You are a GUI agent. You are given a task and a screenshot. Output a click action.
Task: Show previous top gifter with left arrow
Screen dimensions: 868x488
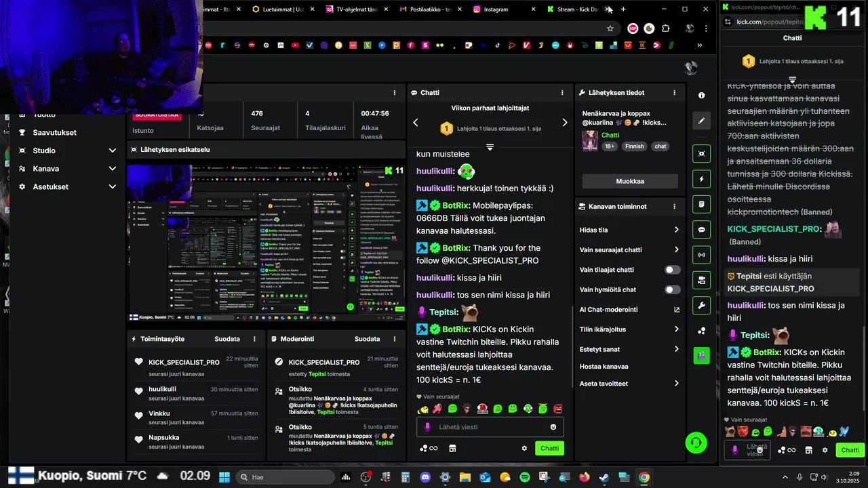click(416, 123)
